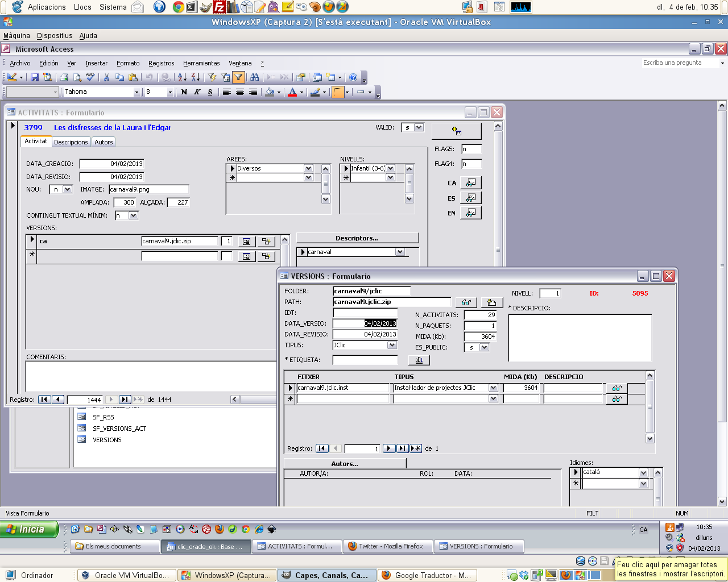Click the icon button next to CA label

[470, 183]
